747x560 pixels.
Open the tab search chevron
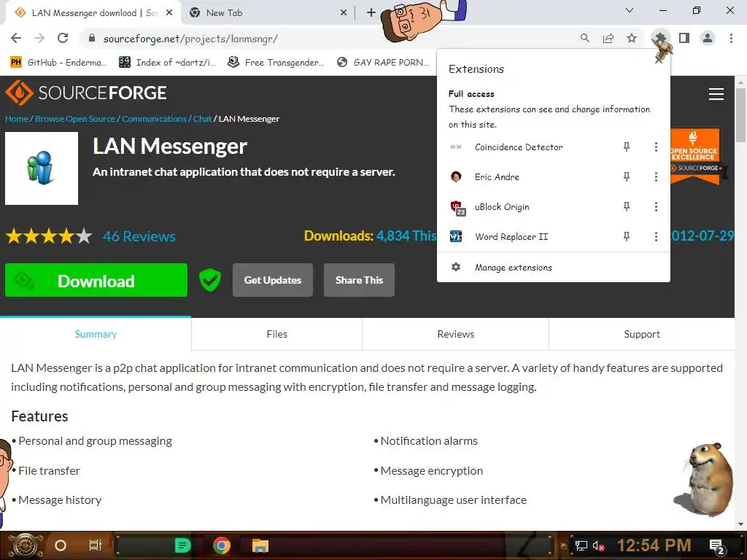coord(630,10)
